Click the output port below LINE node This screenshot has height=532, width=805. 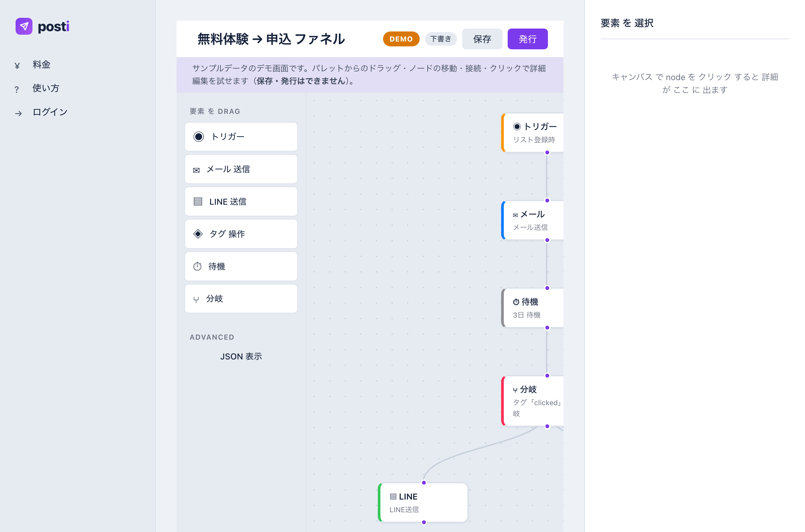[424, 523]
